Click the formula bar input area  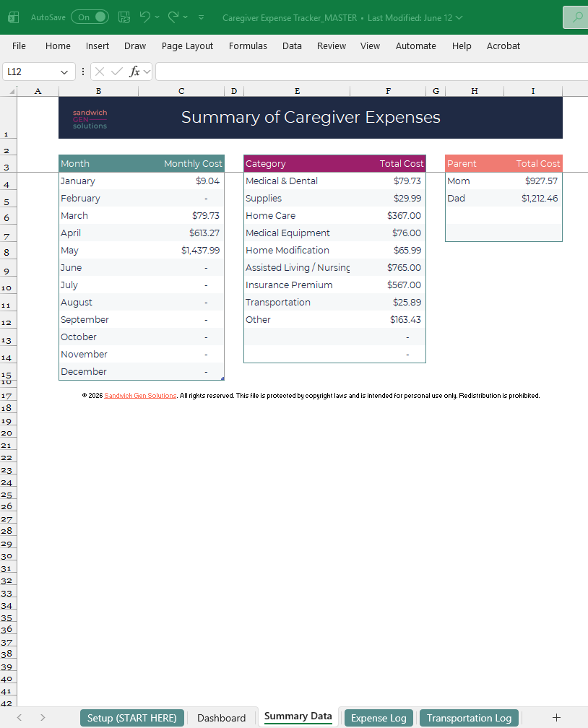click(x=371, y=71)
